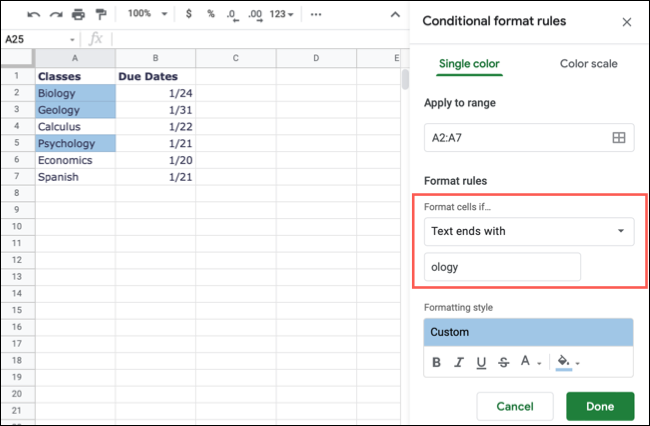The image size is (650, 426).
Task: Switch to the Color scale tab
Action: click(x=588, y=64)
